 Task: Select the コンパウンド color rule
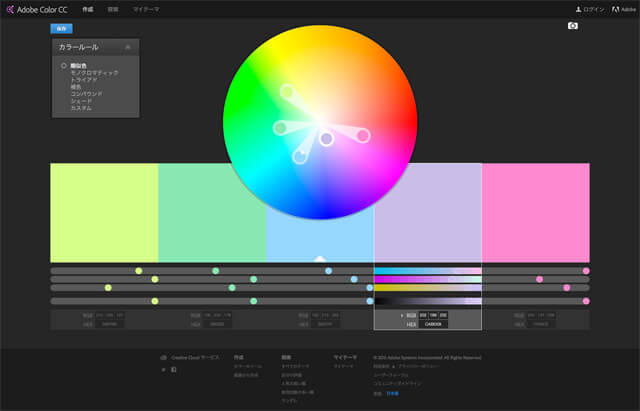pos(87,94)
